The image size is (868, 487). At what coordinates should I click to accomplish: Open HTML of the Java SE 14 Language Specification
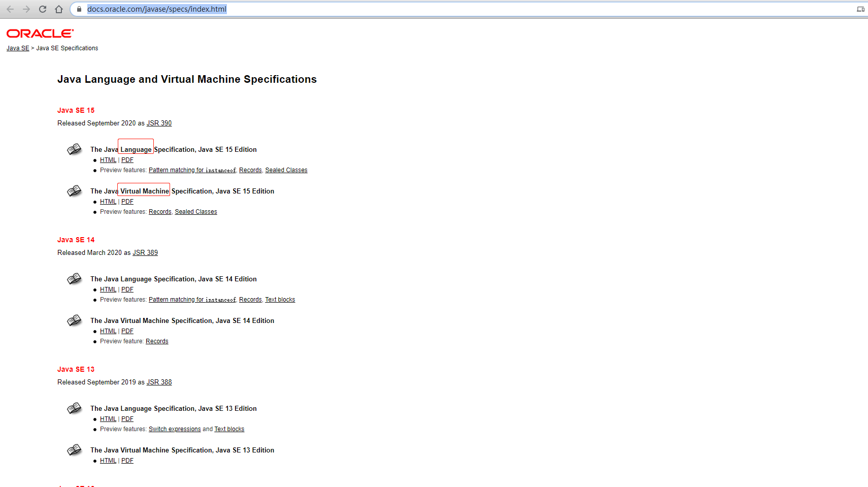click(108, 289)
